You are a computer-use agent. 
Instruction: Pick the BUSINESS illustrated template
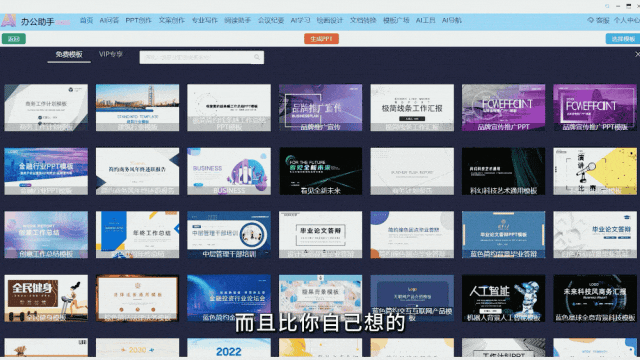tap(229, 171)
